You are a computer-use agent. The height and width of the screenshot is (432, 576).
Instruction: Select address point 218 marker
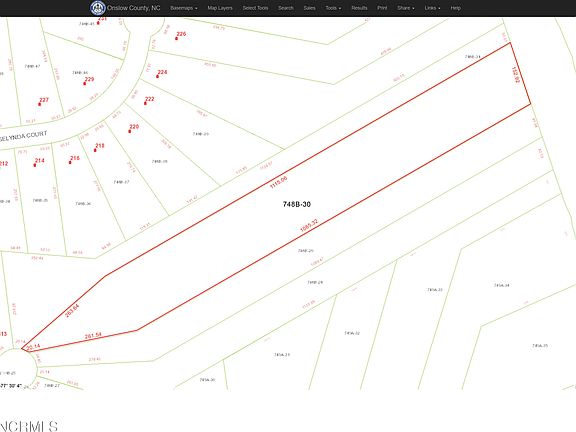(95, 150)
